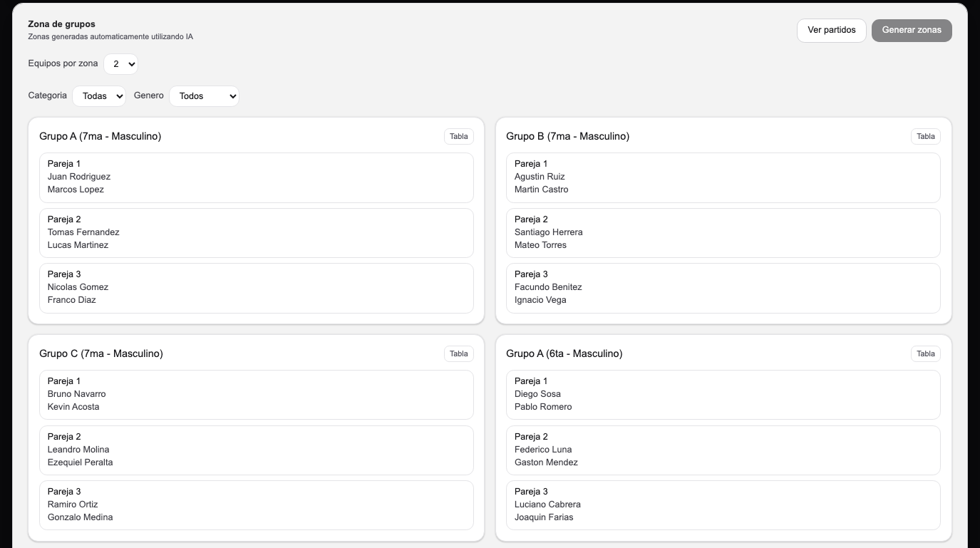
Task: Select Pareja 2 card with Tomas Fernandez
Action: point(257,232)
